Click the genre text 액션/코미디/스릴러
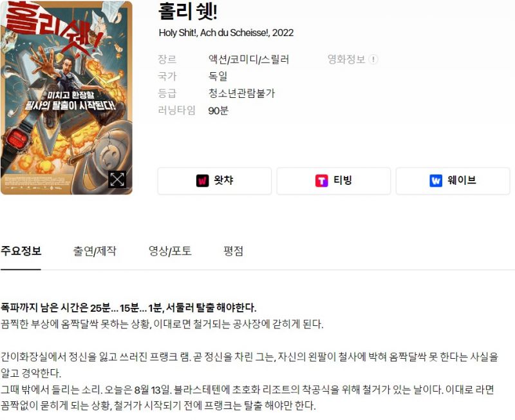 pos(248,59)
